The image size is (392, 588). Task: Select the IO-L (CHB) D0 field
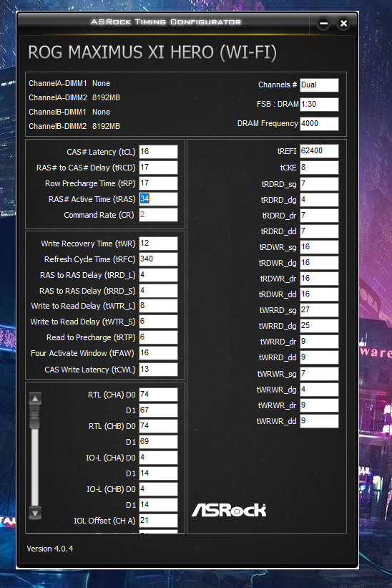pos(158,489)
